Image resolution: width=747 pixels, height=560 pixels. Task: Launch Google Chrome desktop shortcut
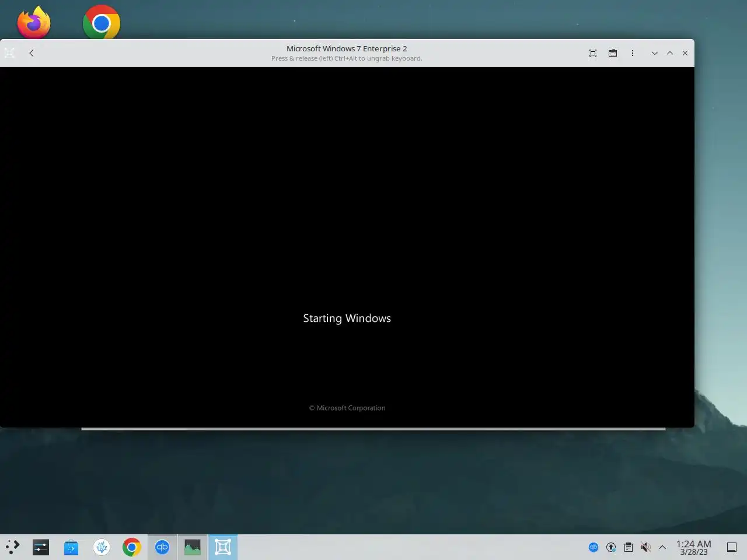pos(102,22)
